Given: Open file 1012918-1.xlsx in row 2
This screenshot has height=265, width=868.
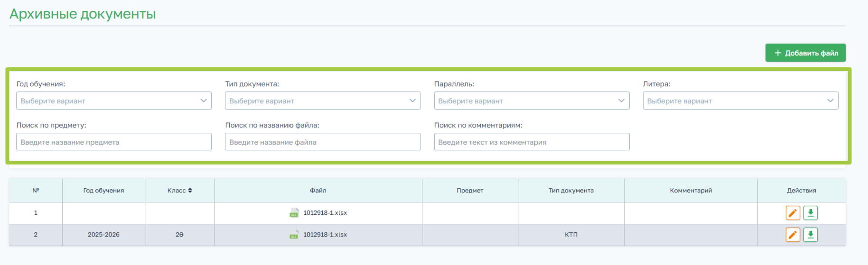Looking at the screenshot, I should click(325, 235).
